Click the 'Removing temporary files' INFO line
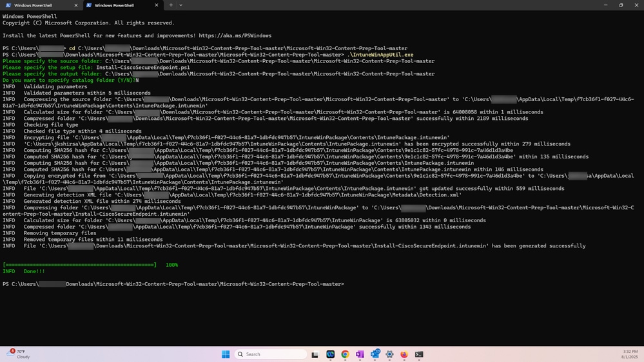 pyautogui.click(x=49, y=233)
